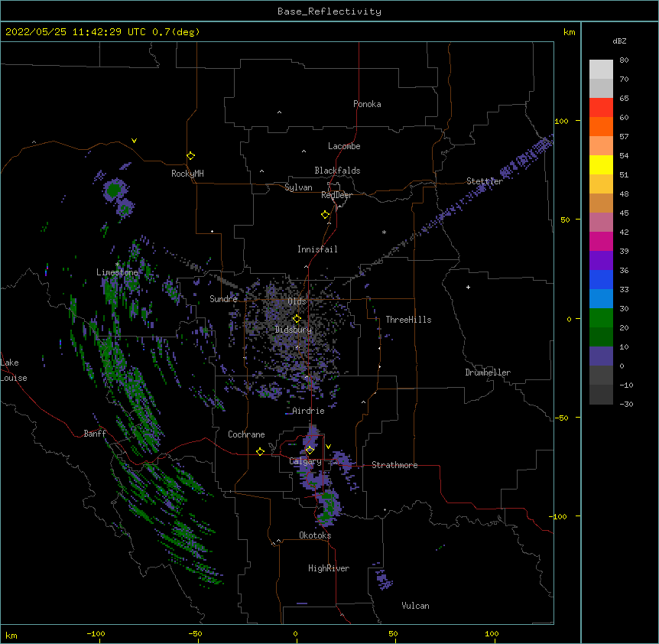
Task: Pick the red swatch in the dBZ legend
Action: click(x=601, y=107)
